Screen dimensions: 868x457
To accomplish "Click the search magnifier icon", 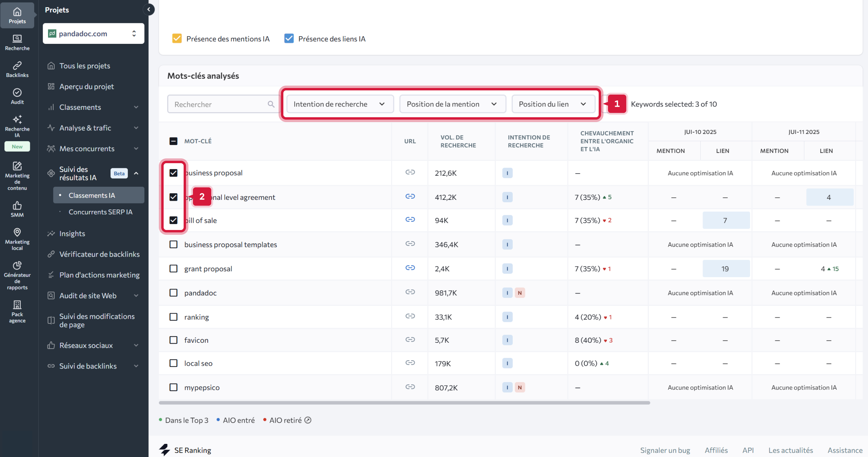I will tap(271, 104).
